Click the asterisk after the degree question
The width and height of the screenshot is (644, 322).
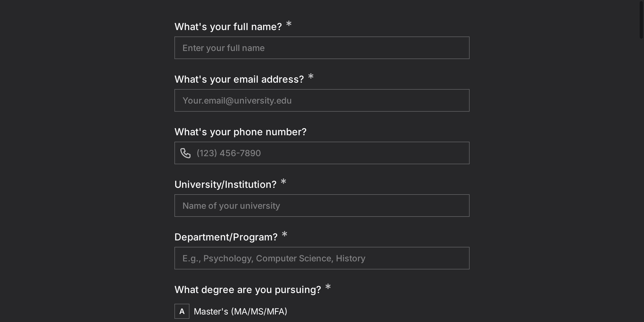tap(328, 287)
